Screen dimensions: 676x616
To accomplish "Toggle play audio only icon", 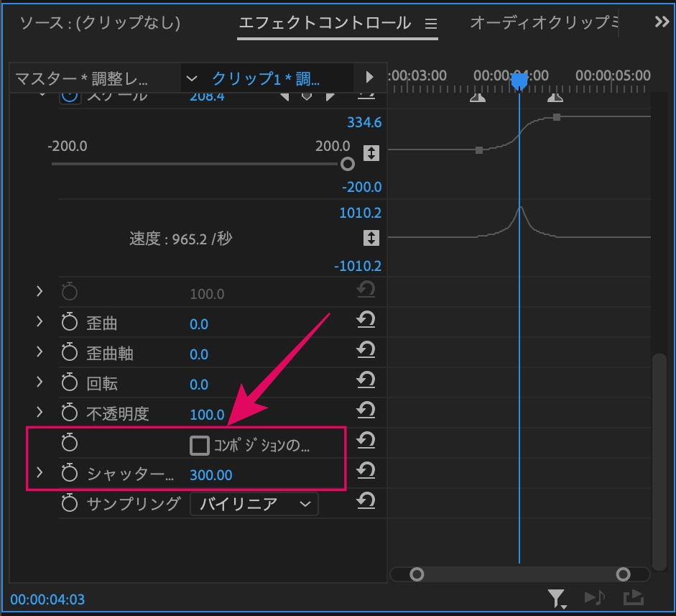I will tap(595, 598).
